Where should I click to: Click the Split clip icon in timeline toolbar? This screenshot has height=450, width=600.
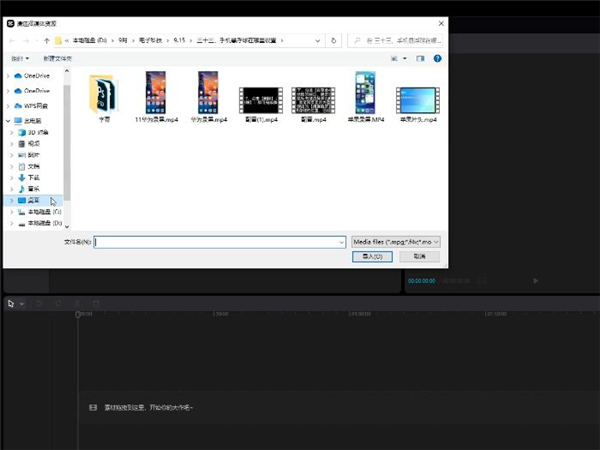pos(77,304)
